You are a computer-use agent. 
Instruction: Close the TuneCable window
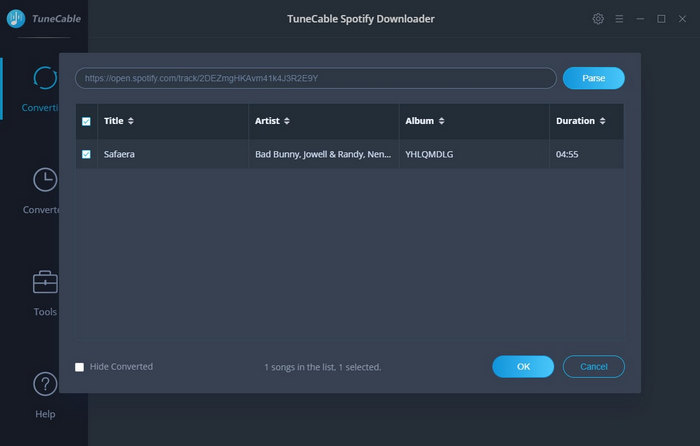tap(682, 19)
